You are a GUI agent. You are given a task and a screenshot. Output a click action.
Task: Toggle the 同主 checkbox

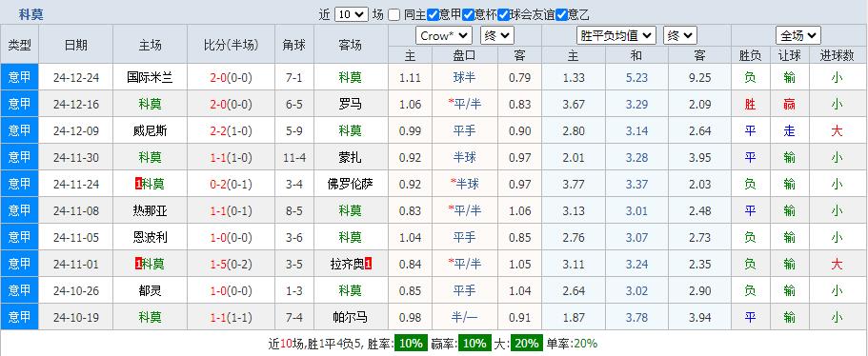(394, 15)
